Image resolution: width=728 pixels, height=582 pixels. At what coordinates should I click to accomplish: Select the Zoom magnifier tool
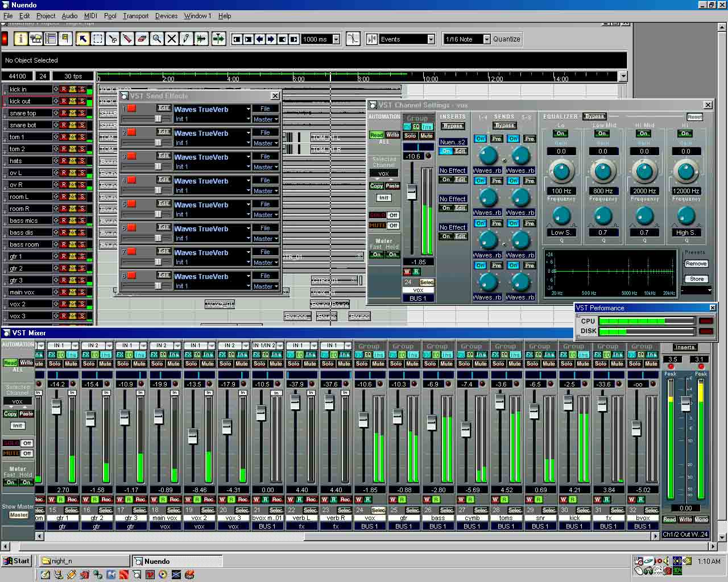(156, 39)
